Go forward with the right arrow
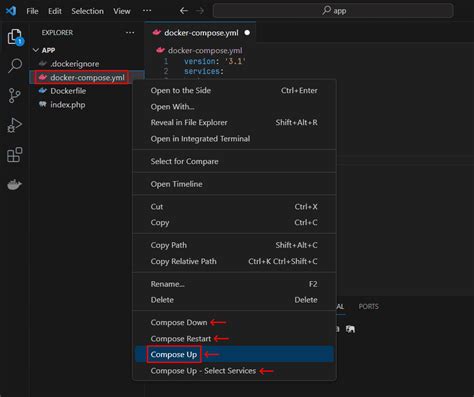Viewport: 474px width, 397px height. (x=200, y=11)
